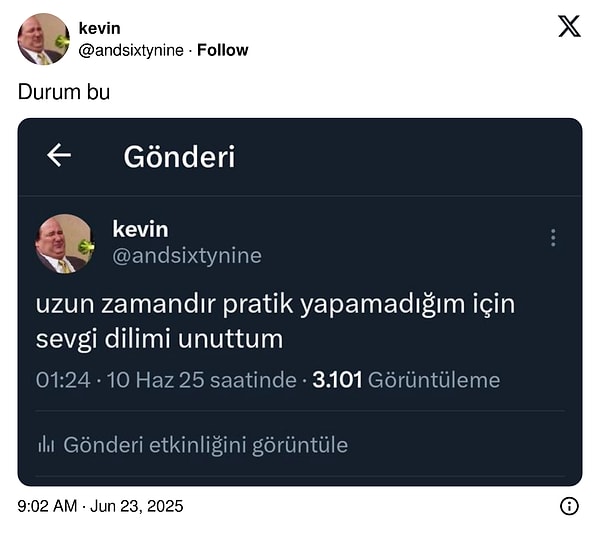Click the info circle icon
600x536 pixels.
(x=569, y=506)
